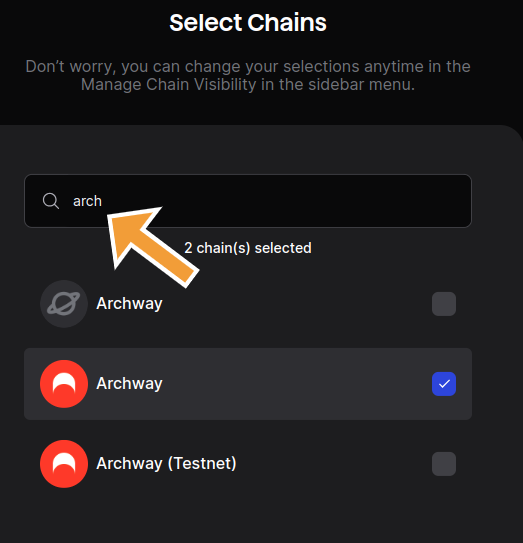The height and width of the screenshot is (543, 523).
Task: Click the "Select Chains" heading
Action: pos(248,23)
